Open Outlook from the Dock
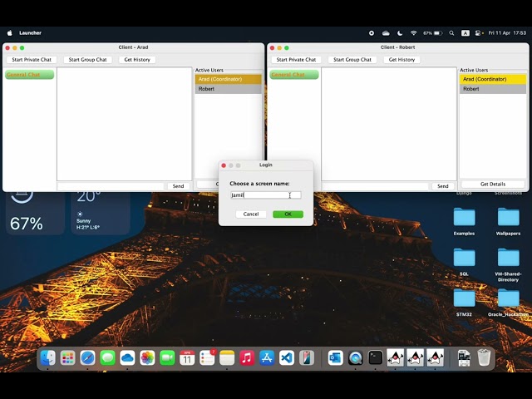This screenshot has width=532, height=399. [336, 358]
